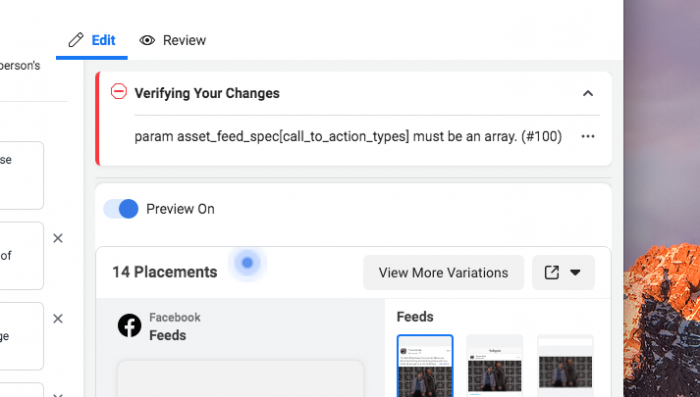
Task: Select the third Feeds preview thumbnail
Action: pyautogui.click(x=565, y=365)
